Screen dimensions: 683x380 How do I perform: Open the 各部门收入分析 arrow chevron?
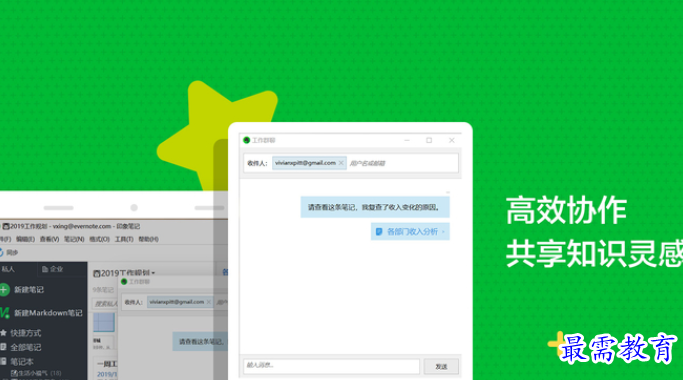pos(443,231)
